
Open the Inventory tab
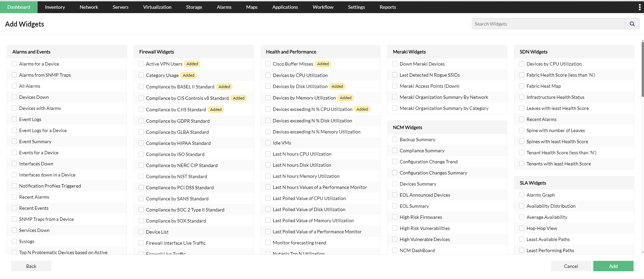[55, 7]
